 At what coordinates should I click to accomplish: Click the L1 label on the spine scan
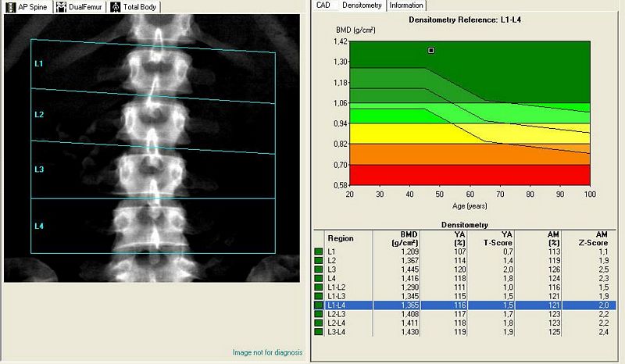click(x=39, y=63)
